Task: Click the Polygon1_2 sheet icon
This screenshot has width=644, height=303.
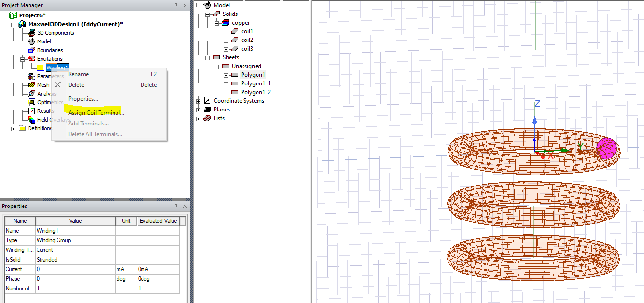Action: coord(235,92)
